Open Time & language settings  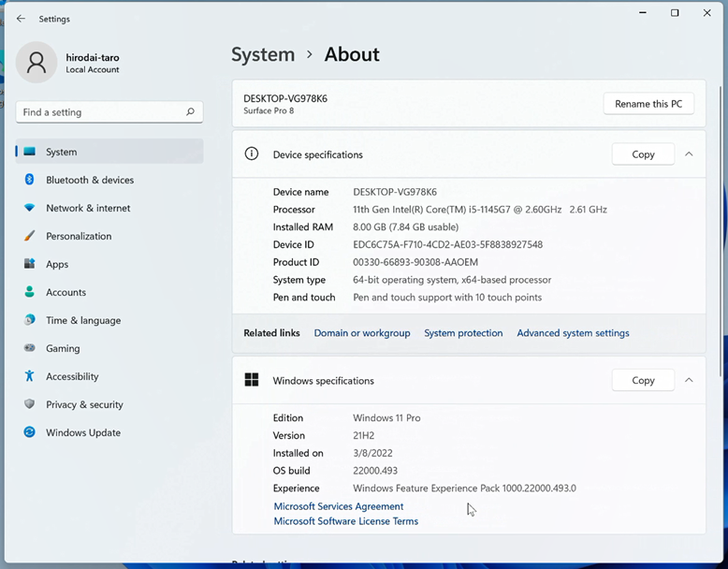coord(109,320)
